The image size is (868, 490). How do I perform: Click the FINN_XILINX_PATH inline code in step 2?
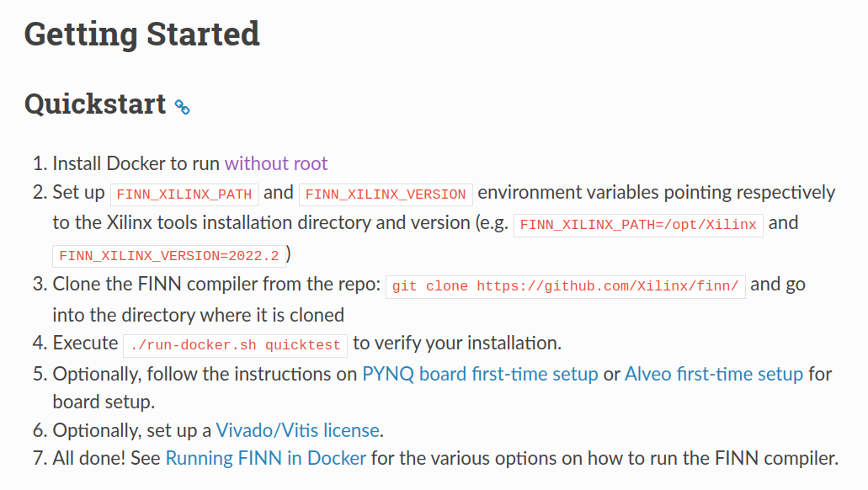[x=184, y=194]
